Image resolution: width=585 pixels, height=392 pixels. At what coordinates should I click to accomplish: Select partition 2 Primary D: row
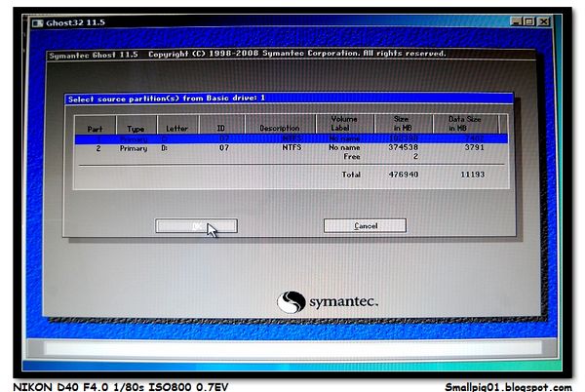[x=291, y=148]
